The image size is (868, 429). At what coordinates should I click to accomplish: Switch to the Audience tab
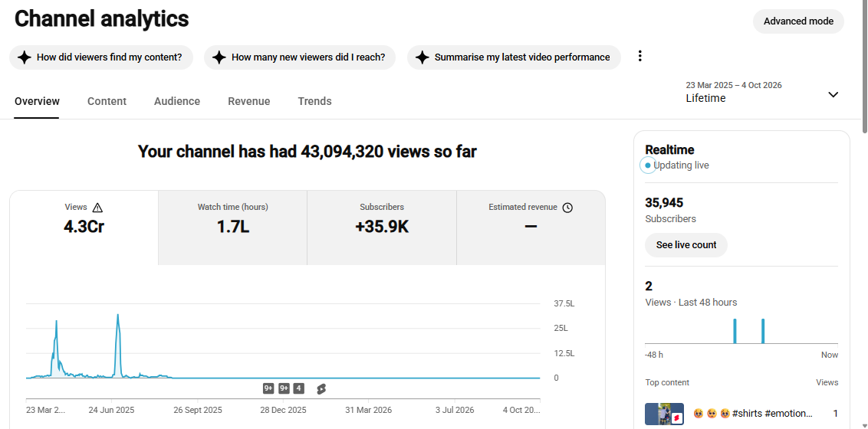pyautogui.click(x=177, y=101)
